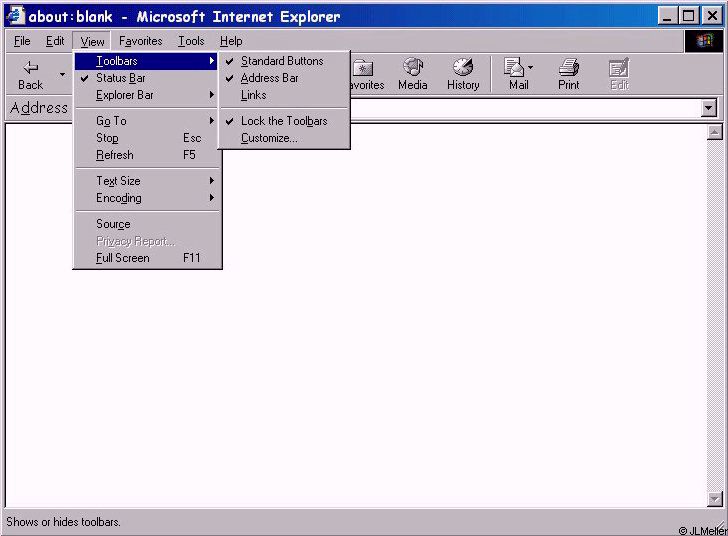Open the Address bar dropdown arrow
728x536 pixels.
coord(708,108)
